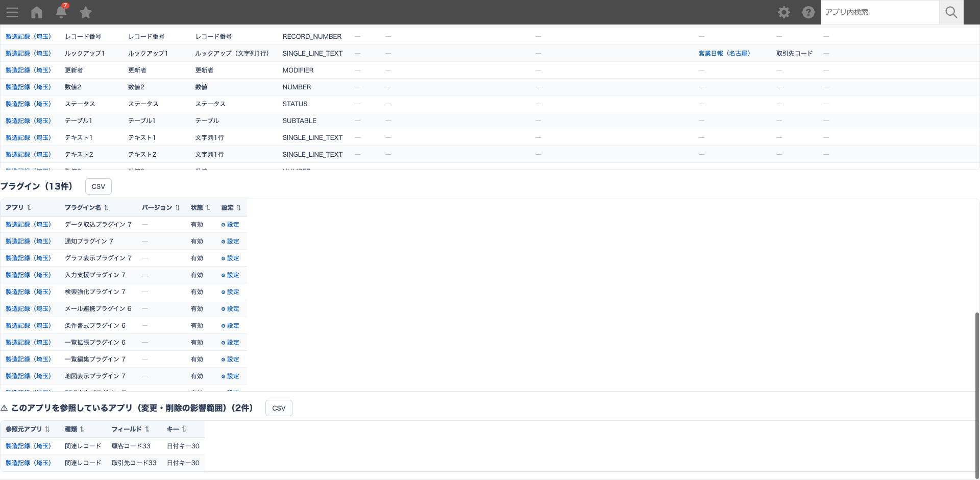Open 設定 for 通知プラグイン 7
The width and height of the screenshot is (980, 480).
click(x=230, y=241)
